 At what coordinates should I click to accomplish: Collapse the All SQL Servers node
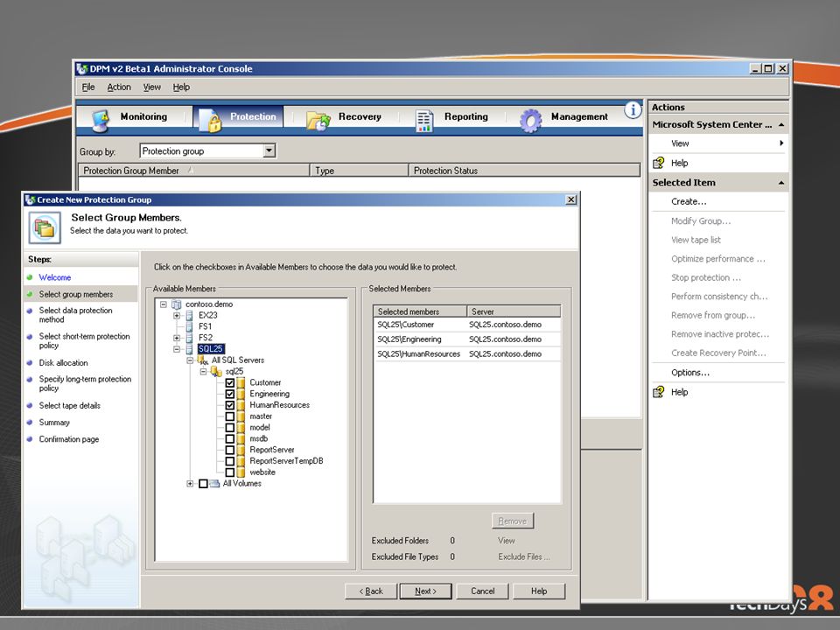[190, 360]
